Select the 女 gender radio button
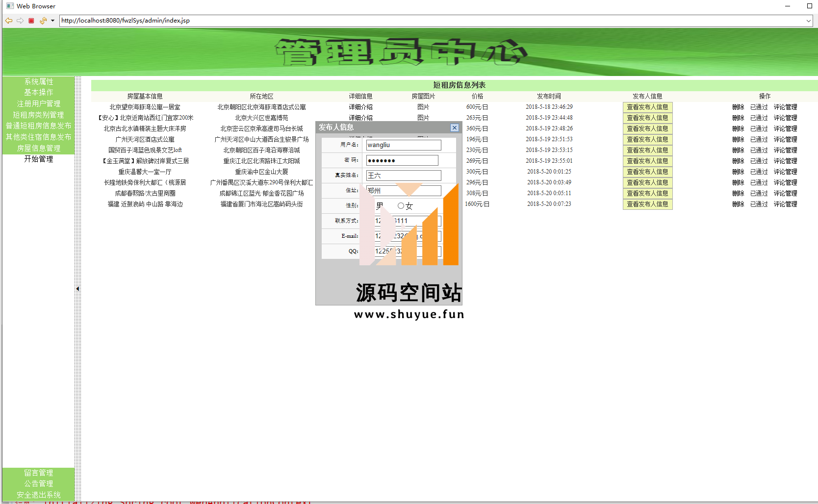The width and height of the screenshot is (818, 504). [x=401, y=206]
